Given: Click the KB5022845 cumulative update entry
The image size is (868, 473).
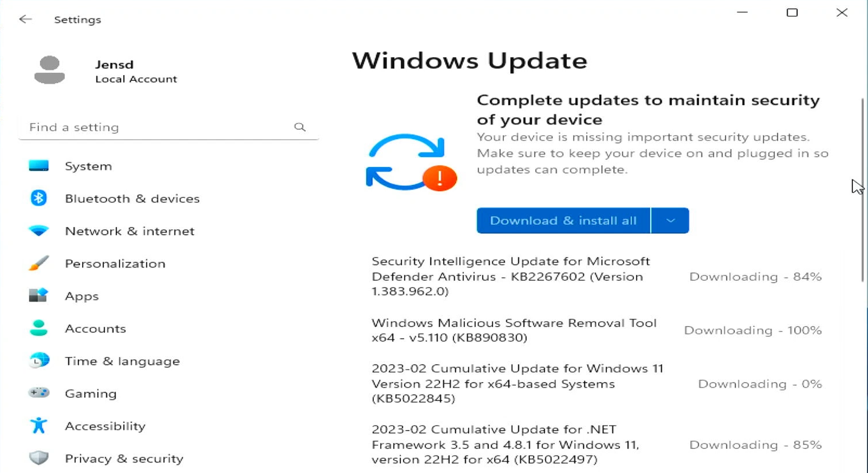Looking at the screenshot, I should click(x=517, y=383).
